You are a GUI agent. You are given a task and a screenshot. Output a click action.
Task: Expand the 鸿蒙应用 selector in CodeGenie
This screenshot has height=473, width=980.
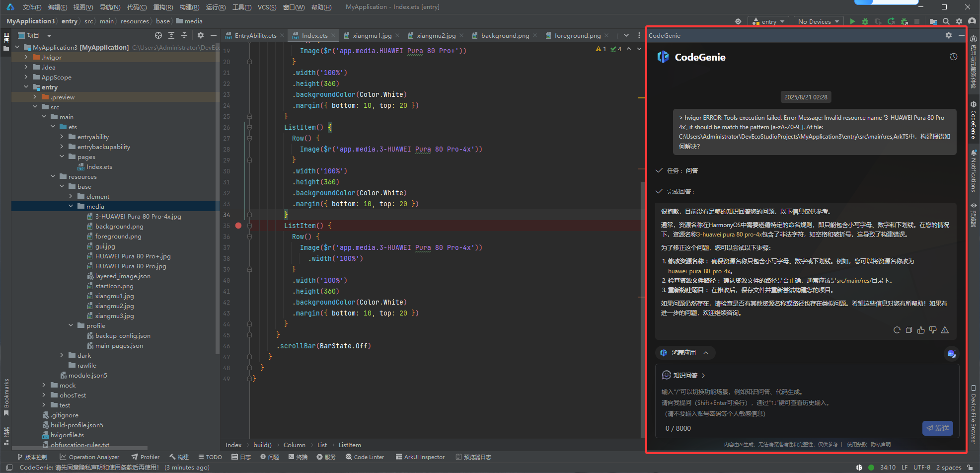click(x=685, y=353)
